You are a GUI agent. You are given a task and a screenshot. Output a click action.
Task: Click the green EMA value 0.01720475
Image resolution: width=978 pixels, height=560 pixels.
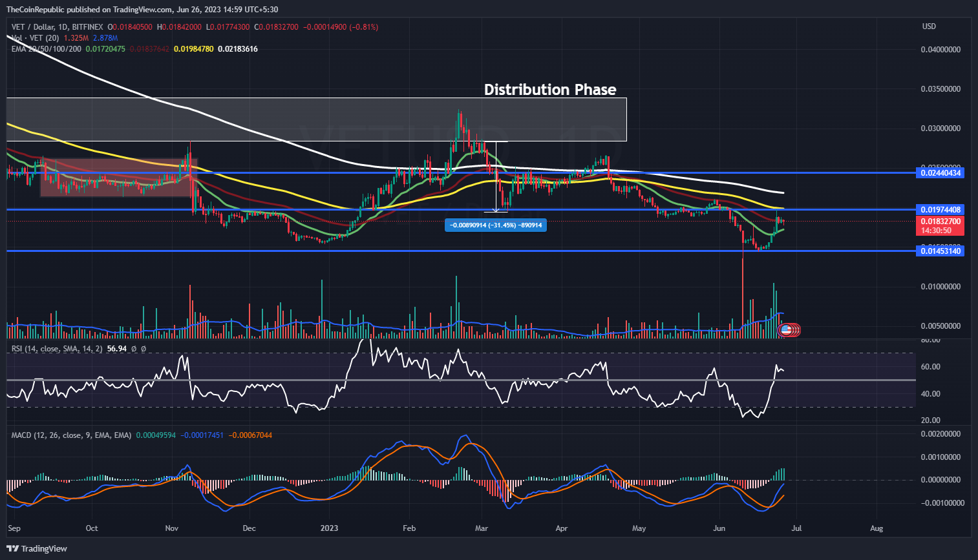pos(105,49)
